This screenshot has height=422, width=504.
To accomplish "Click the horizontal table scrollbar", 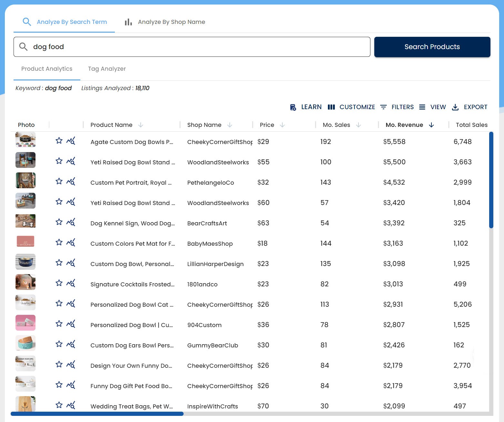I will point(97,414).
